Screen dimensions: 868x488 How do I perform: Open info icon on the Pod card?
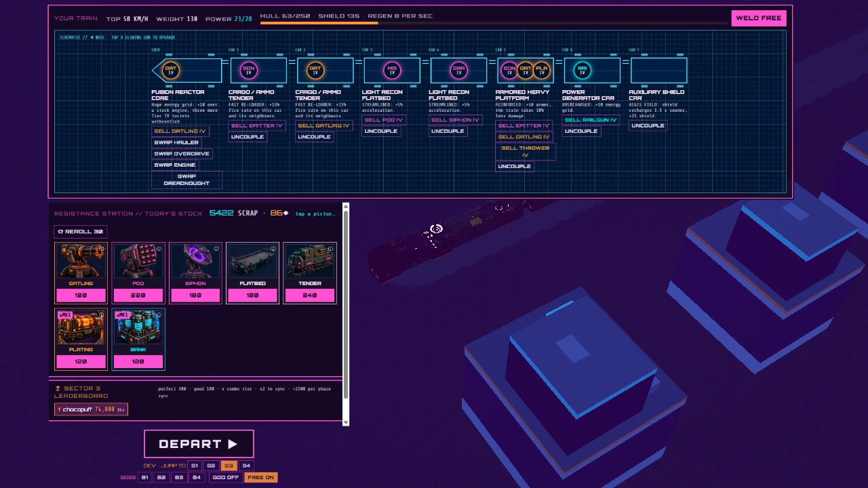tap(159, 249)
